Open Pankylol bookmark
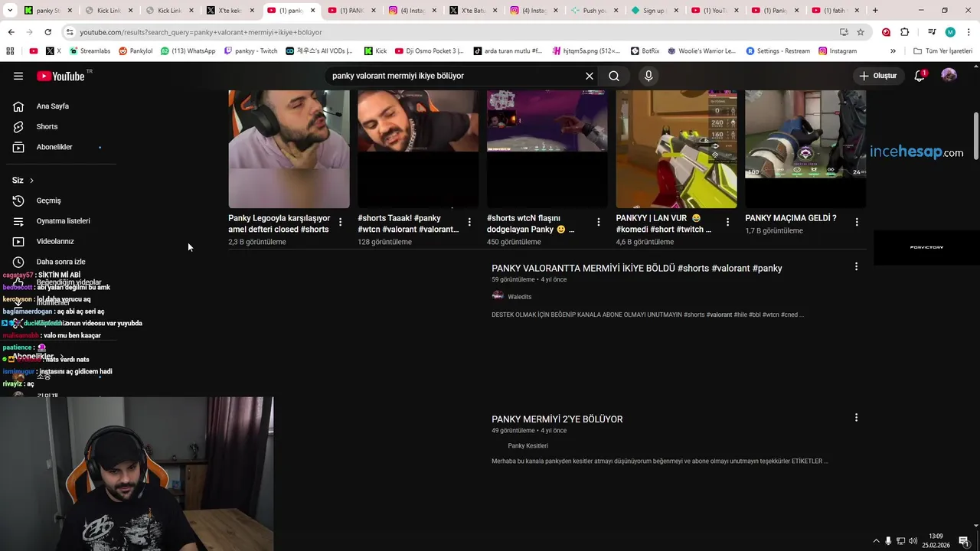The width and height of the screenshot is (980, 551). pyautogui.click(x=136, y=51)
